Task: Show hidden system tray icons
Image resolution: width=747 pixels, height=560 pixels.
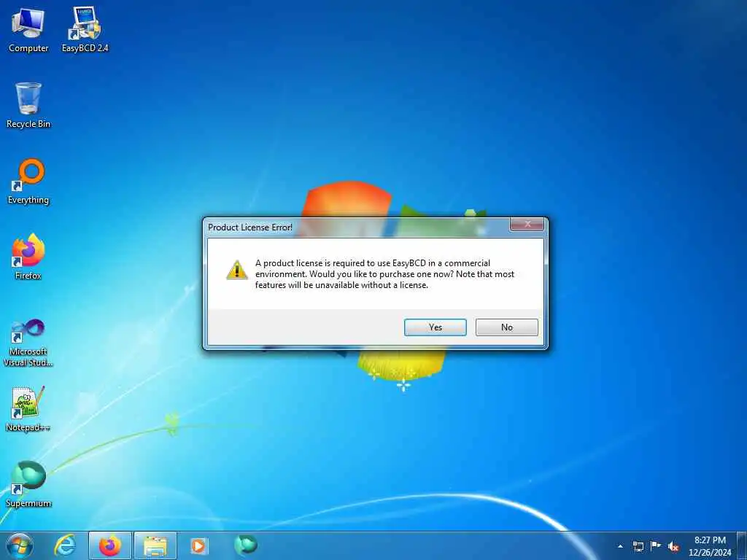Action: [x=620, y=546]
